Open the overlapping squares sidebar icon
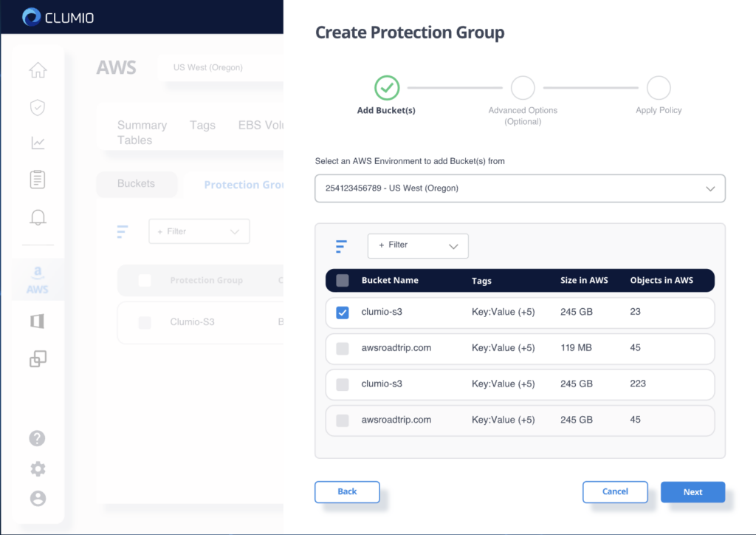 pos(38,359)
